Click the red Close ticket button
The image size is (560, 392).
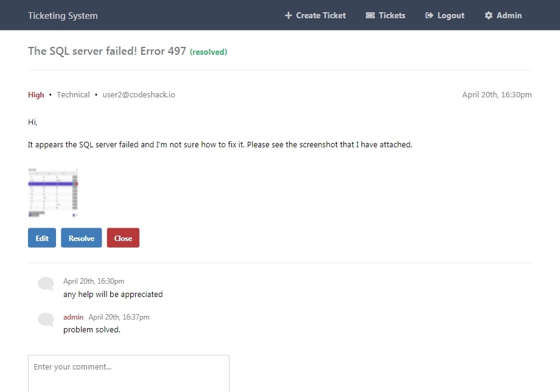[123, 238]
